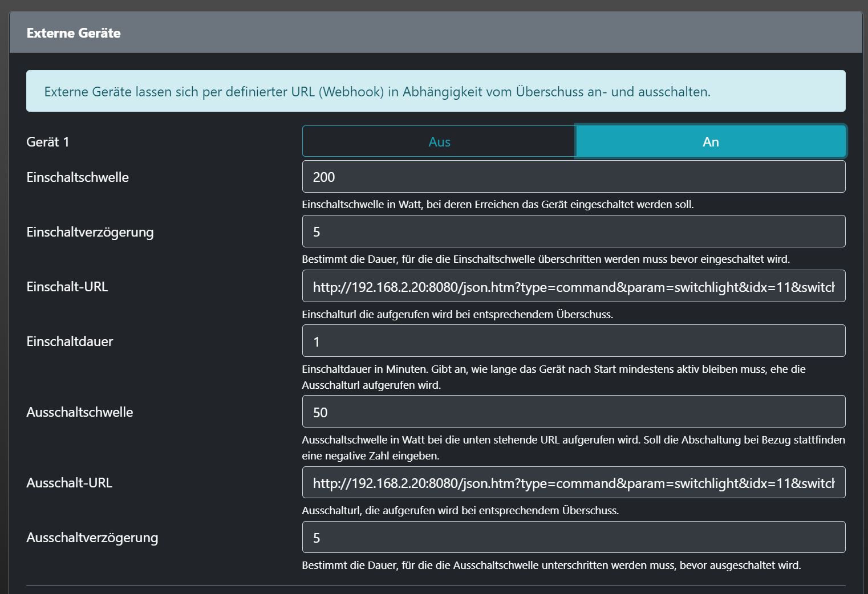This screenshot has height=594, width=868.
Task: Click the Webhook info banner text
Action: point(377,92)
